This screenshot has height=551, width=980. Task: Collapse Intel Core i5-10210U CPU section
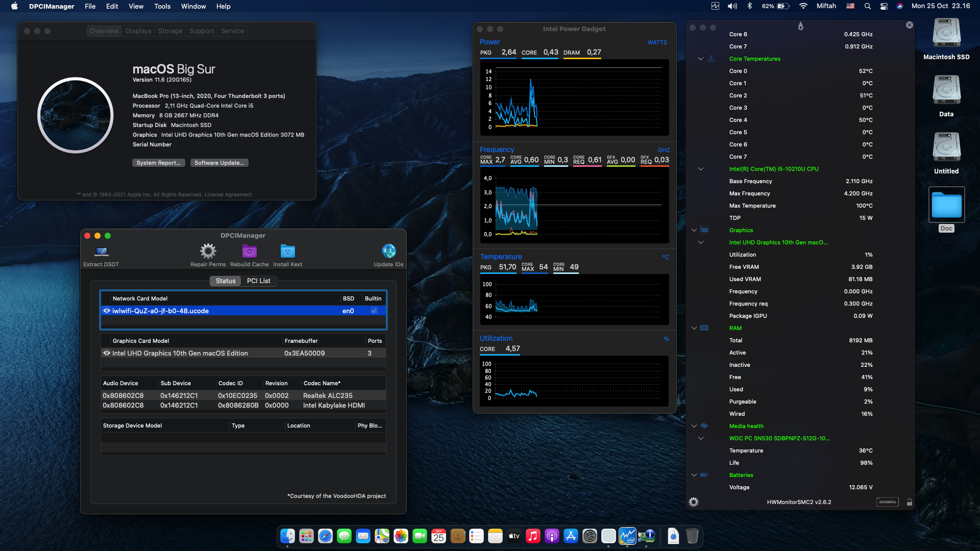tap(700, 169)
